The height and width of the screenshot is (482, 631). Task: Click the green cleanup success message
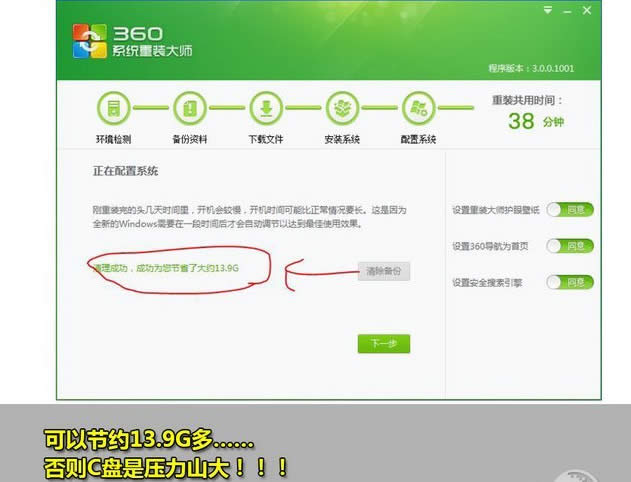click(166, 269)
